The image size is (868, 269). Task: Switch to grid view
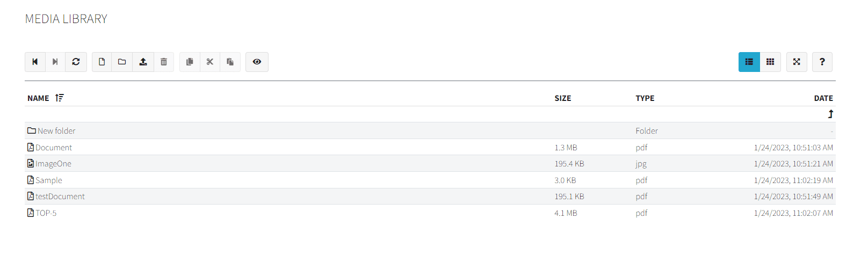coord(770,62)
